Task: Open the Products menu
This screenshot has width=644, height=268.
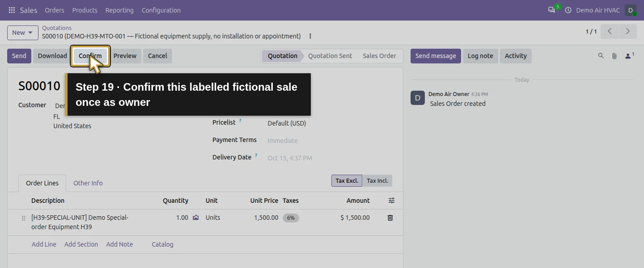Action: click(x=85, y=10)
